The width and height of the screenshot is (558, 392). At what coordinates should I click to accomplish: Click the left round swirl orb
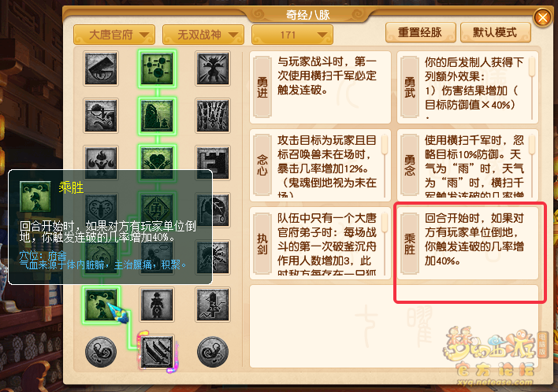click(x=101, y=352)
